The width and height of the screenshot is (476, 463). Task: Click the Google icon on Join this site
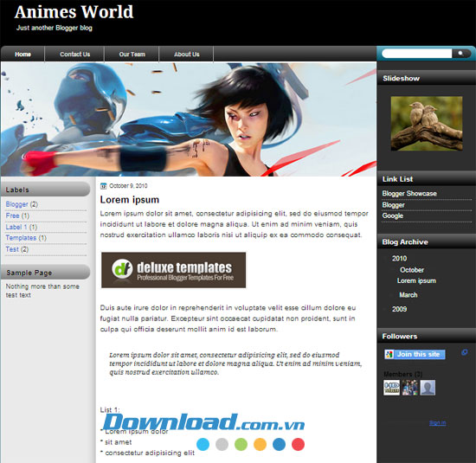(x=389, y=354)
